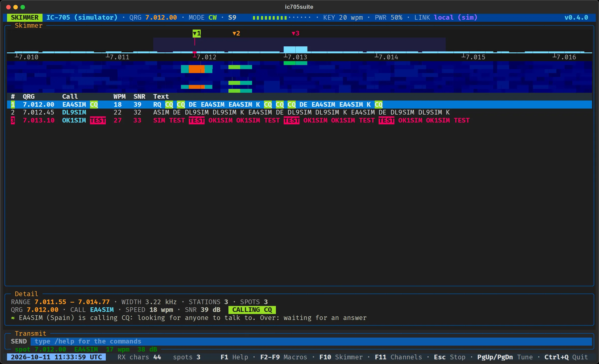
Task: Click the S-meter signal bar
Action: pos(282,17)
